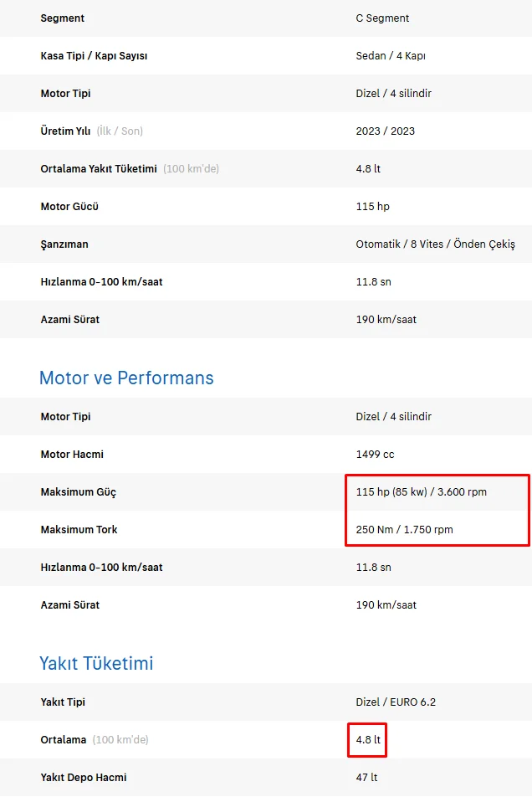Screen dimensions: 532x797
Task: Click the 2023 / 2023 production year value
Action: (385, 131)
